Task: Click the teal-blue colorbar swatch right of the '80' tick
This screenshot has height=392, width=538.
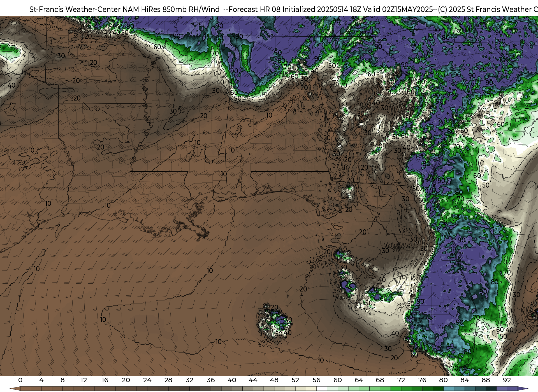Action: pos(449,389)
